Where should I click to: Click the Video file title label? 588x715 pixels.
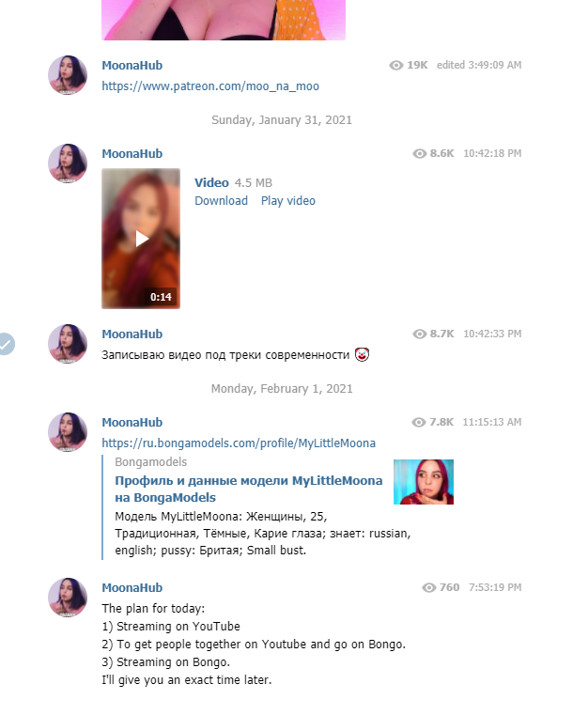pyautogui.click(x=211, y=183)
